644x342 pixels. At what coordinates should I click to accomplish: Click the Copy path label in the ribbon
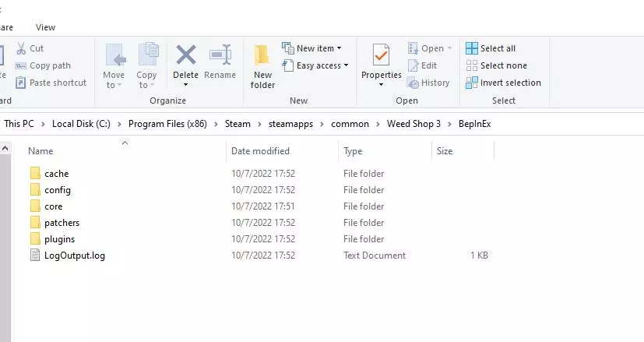tap(50, 65)
